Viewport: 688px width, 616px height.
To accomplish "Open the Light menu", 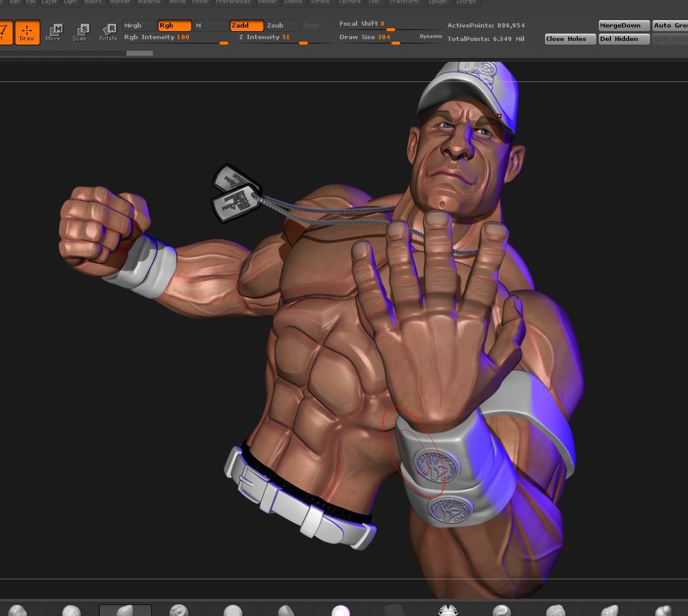I will tap(70, 2).
